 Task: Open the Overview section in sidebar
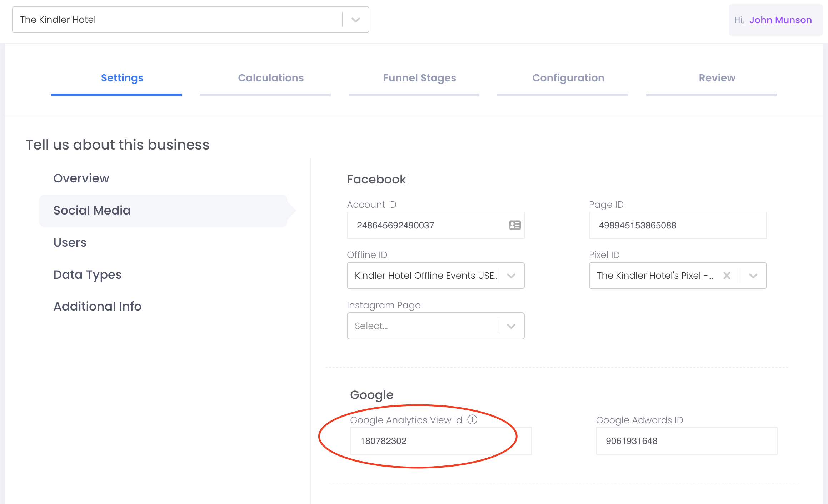click(x=81, y=178)
